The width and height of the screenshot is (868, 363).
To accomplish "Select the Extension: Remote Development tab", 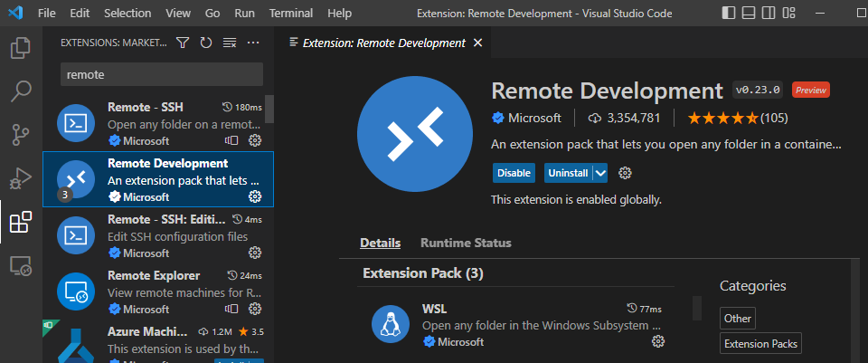I will [384, 43].
